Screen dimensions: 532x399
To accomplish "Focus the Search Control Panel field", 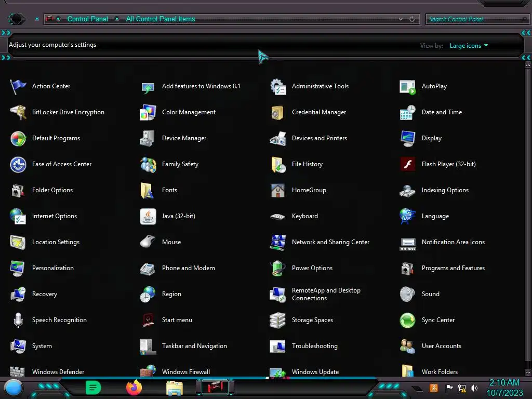I will [477, 19].
